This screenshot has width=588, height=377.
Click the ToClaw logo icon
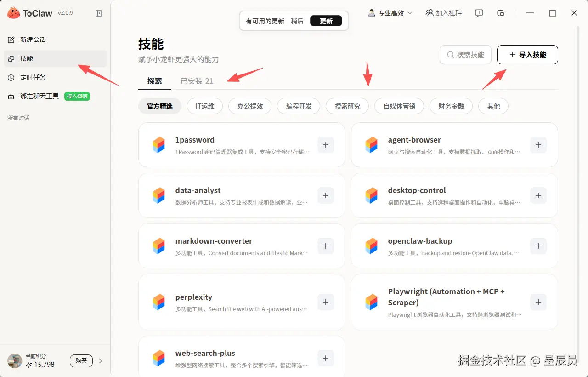[x=13, y=13]
